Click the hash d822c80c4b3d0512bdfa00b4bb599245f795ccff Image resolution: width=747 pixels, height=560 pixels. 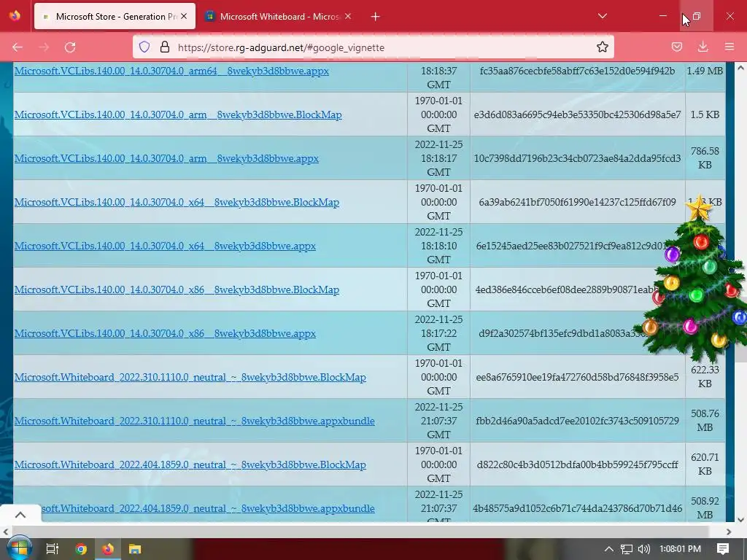pos(577,465)
